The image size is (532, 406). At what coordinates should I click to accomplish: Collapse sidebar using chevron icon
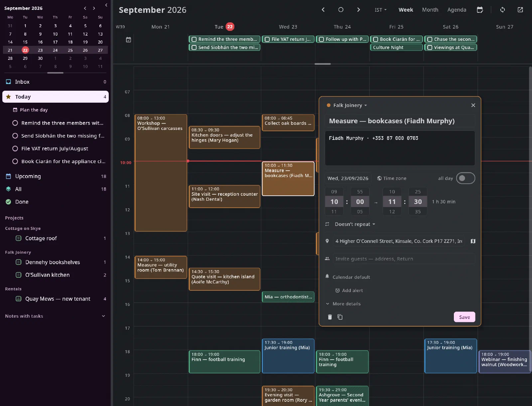106,5
